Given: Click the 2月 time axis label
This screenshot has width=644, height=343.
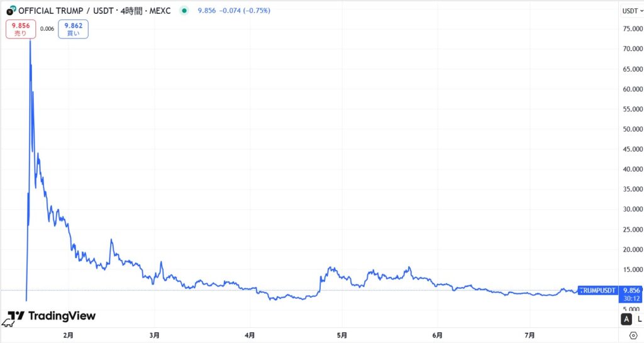Looking at the screenshot, I should (x=69, y=335).
